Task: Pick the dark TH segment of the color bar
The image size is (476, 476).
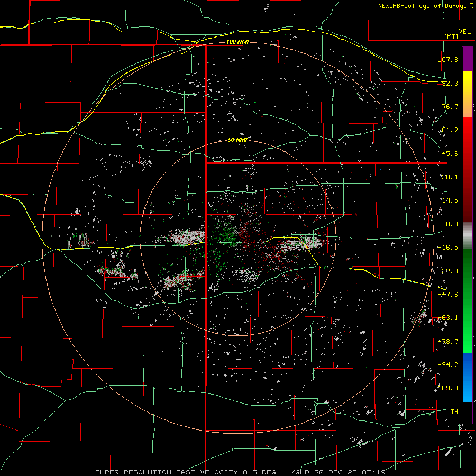Action: (x=467, y=413)
